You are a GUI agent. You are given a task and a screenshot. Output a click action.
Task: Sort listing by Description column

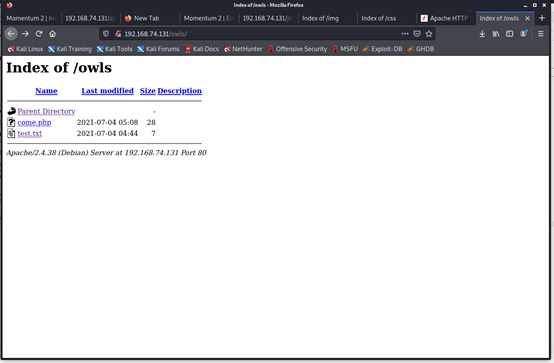[179, 91]
